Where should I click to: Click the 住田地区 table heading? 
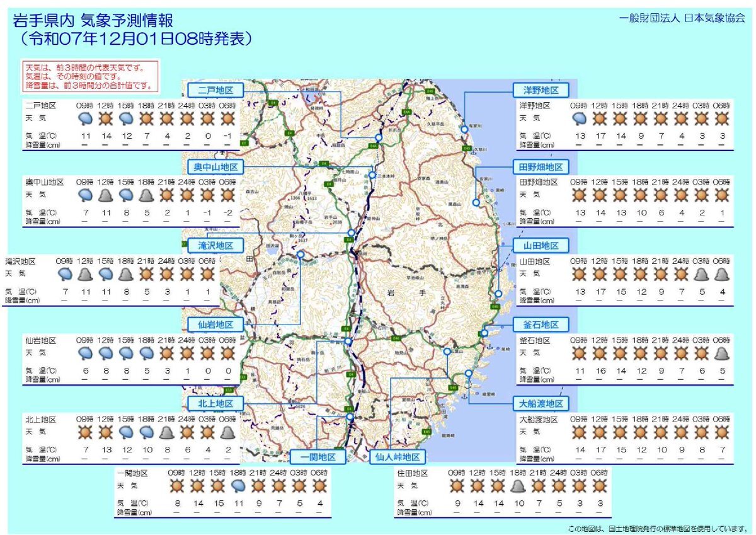413,473
